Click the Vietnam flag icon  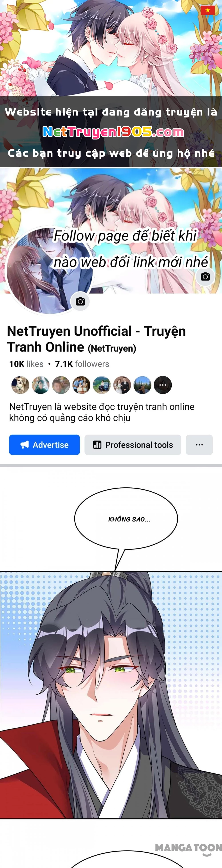pos(208,10)
